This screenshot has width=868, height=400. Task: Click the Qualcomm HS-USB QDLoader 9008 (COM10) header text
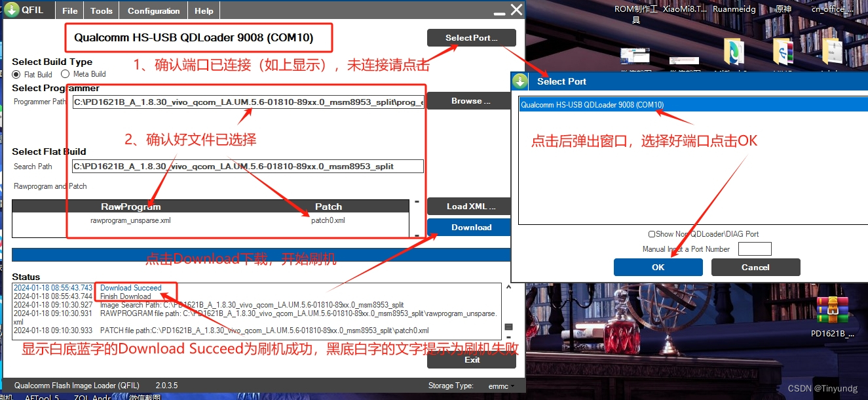(x=193, y=38)
